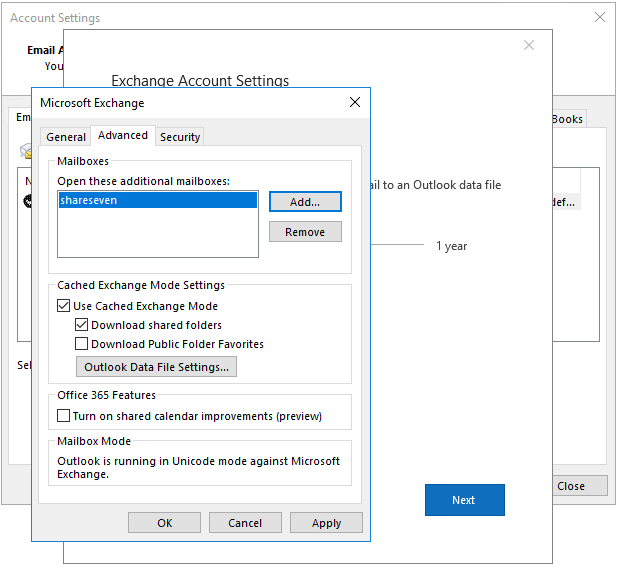Click the Add... mailbox button

[305, 202]
